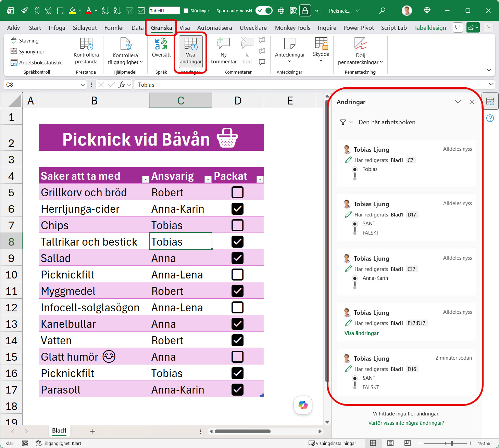Uncheck the Packat box for Sallad

tap(238, 258)
